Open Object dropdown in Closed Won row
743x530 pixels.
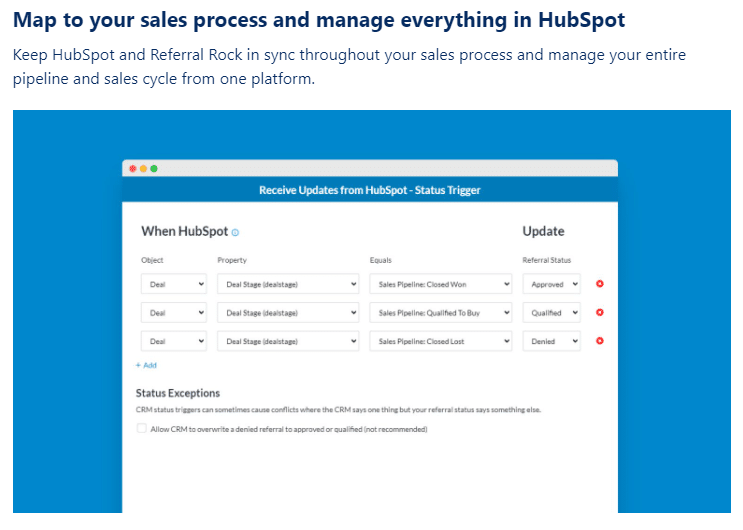click(x=174, y=284)
